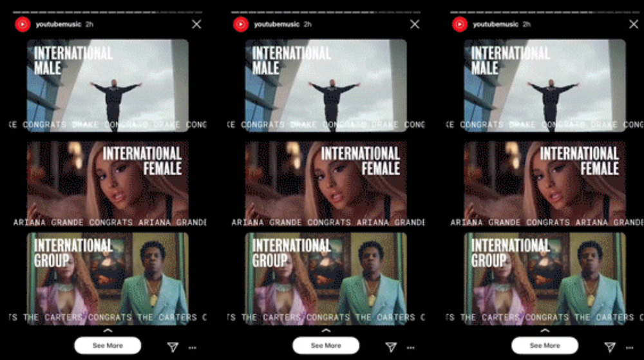Tap the story progress bar in middle story
Screen dimensions: 644x360
pos(326,12)
